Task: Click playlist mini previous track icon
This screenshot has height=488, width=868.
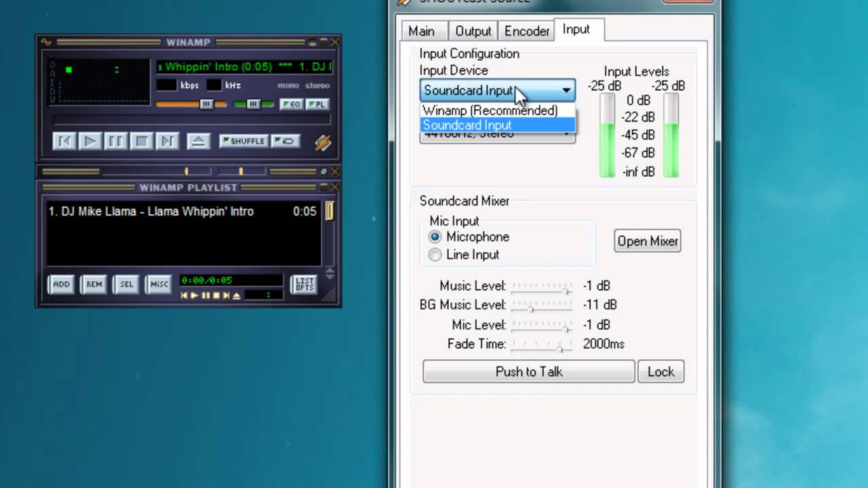Action: (184, 296)
